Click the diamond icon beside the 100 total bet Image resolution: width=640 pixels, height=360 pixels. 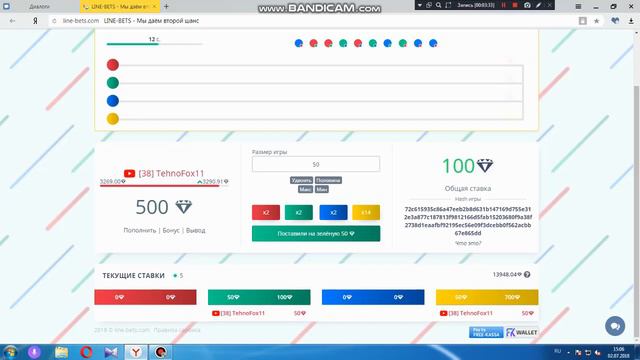tap(485, 165)
